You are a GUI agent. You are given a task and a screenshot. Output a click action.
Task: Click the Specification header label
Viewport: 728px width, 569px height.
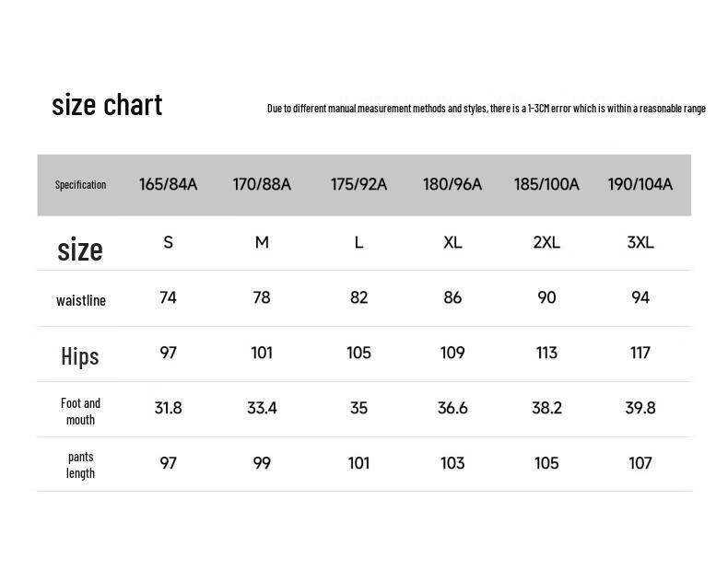(x=80, y=185)
